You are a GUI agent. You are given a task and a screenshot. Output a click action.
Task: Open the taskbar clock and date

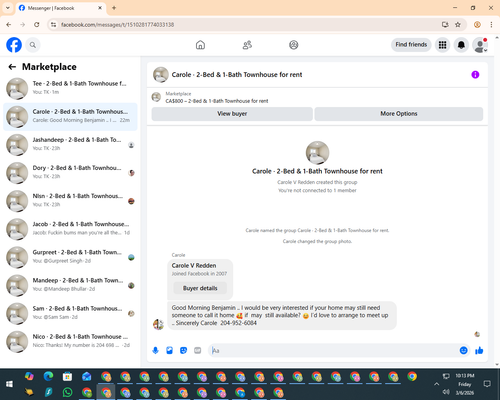465,384
